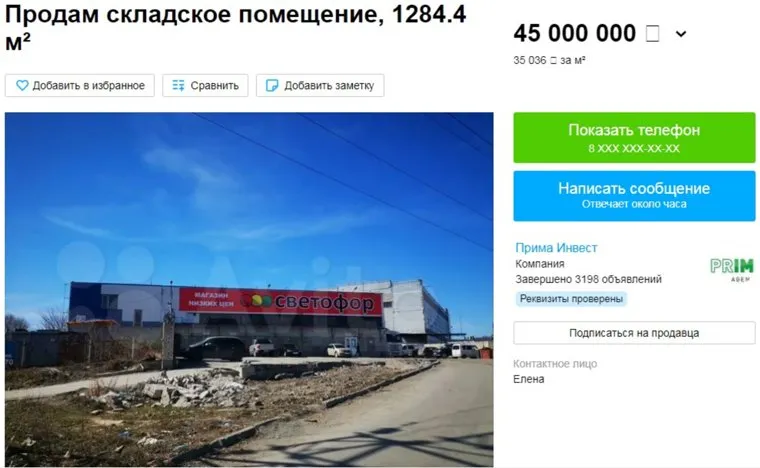Click the sticky note icon
The height and width of the screenshot is (468, 760).
coord(272,86)
